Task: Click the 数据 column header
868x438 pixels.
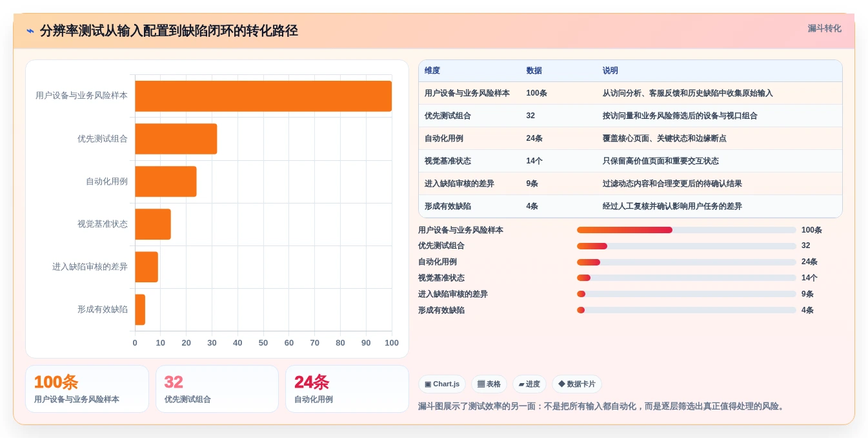Action: (x=534, y=70)
